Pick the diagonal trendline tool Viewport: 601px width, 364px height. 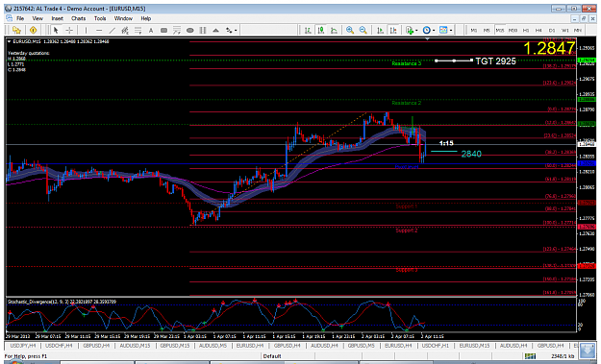pyautogui.click(x=112, y=30)
